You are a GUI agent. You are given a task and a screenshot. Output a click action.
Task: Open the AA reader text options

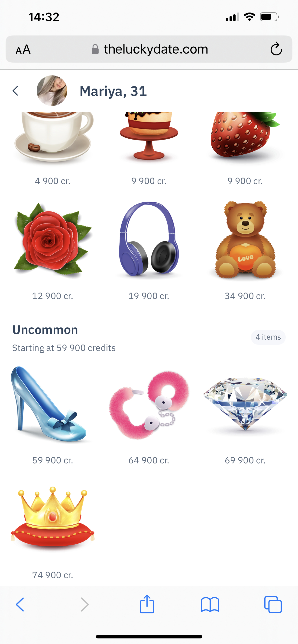(23, 49)
